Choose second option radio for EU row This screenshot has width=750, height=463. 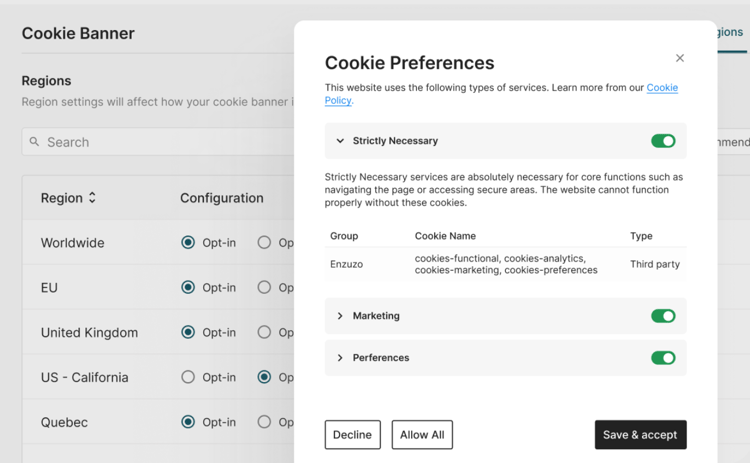point(264,287)
